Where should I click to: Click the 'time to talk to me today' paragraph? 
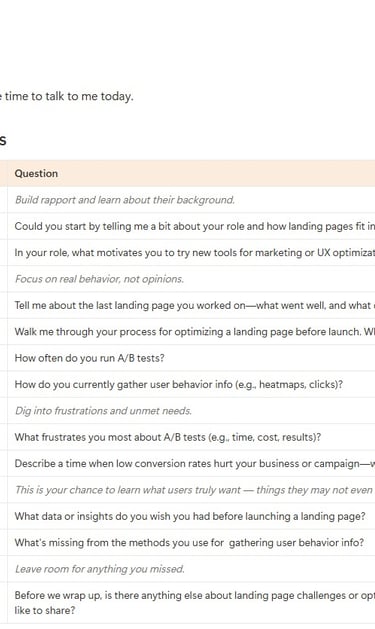pyautogui.click(x=67, y=96)
